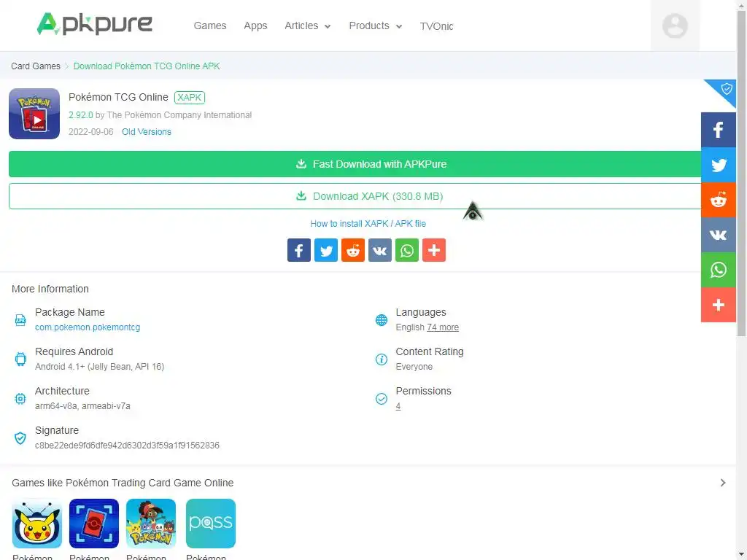Viewport: 747px width, 560px height.
Task: Click the Permissions checkmark icon
Action: click(x=381, y=399)
